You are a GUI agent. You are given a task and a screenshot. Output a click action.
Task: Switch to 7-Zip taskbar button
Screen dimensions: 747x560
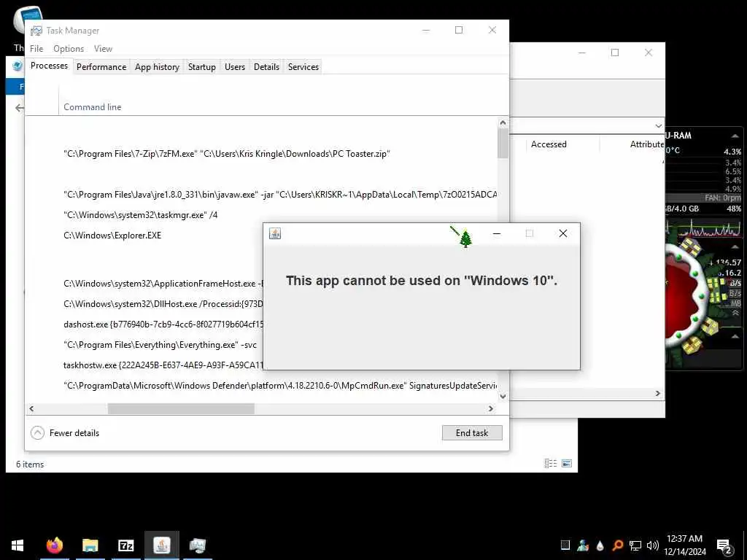pos(125,545)
